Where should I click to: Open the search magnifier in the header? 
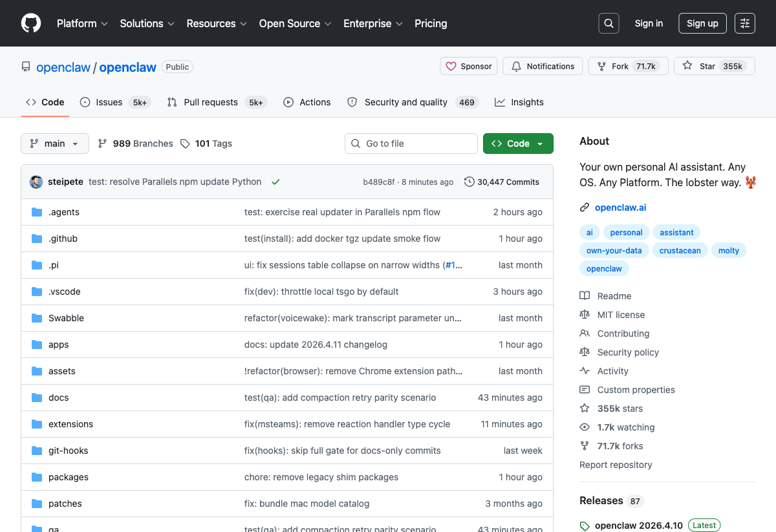click(x=608, y=23)
